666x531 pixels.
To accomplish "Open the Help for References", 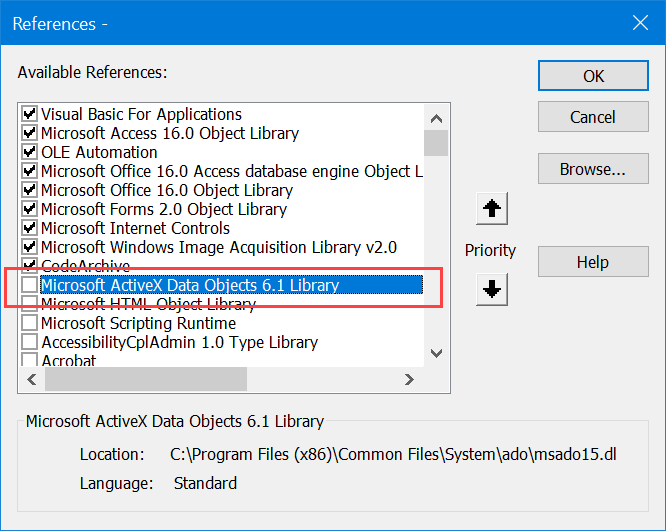I will pyautogui.click(x=593, y=262).
